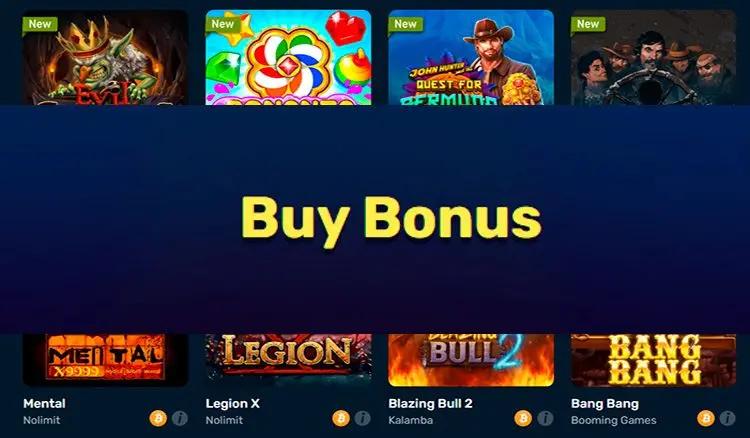750x438 pixels.
Task: Click the Bitcoin icon for Bang Bang
Action: coord(706,418)
